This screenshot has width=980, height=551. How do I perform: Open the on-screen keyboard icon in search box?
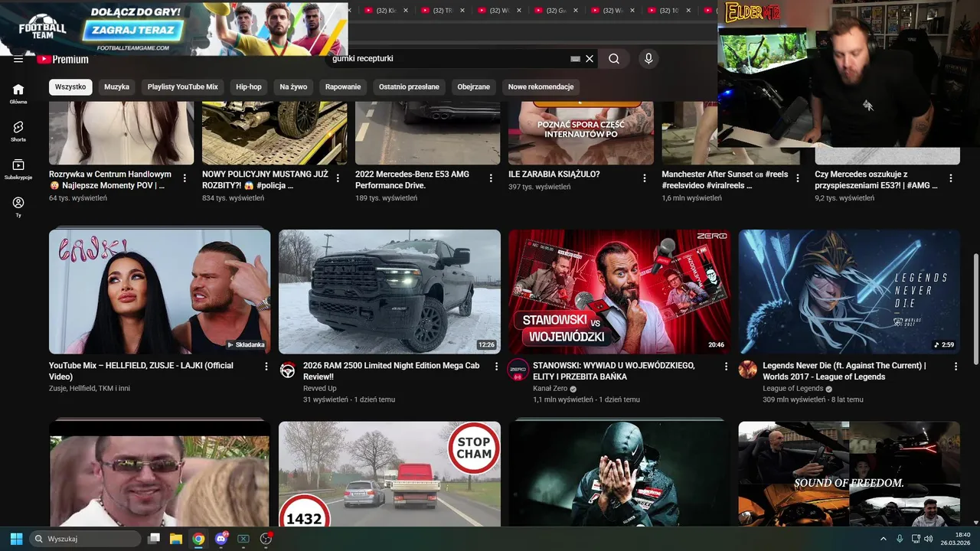pyautogui.click(x=576, y=59)
